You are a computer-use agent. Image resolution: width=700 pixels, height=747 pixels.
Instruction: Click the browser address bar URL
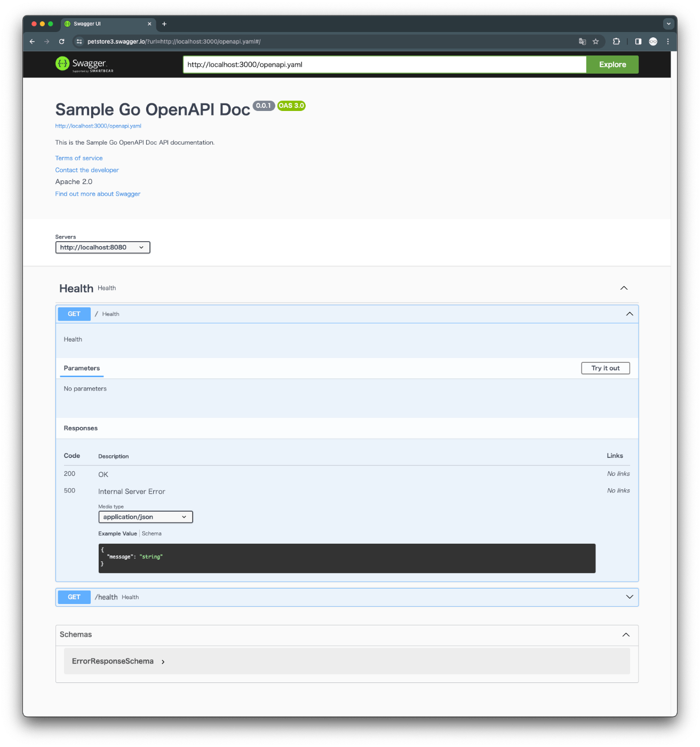[x=174, y=42]
